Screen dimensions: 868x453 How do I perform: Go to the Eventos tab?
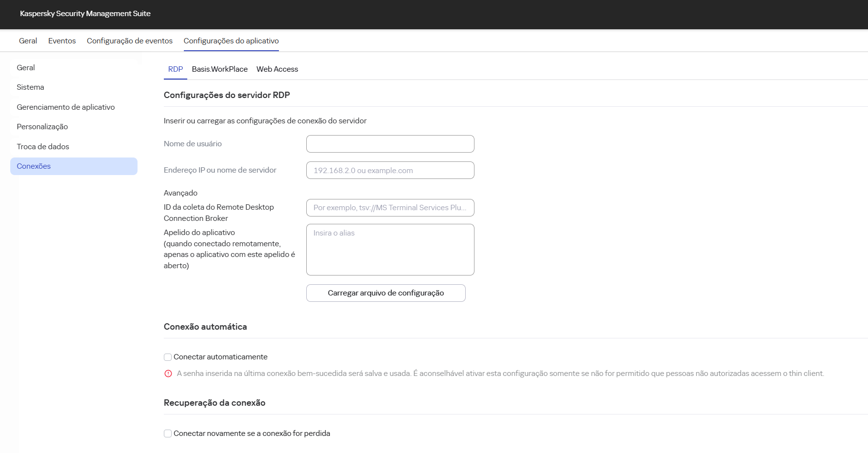pyautogui.click(x=61, y=40)
